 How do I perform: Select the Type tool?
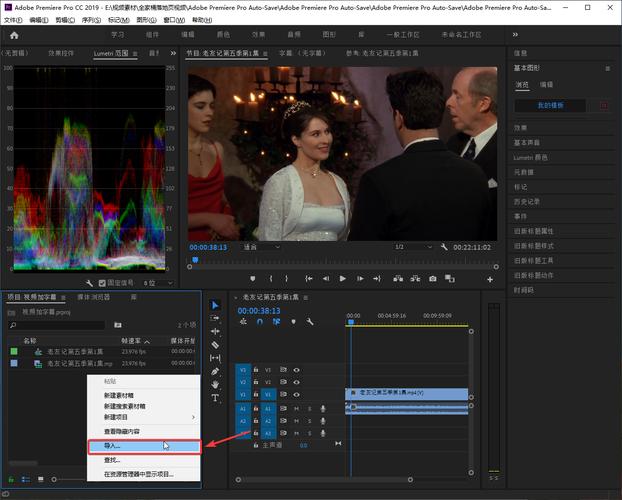[x=215, y=398]
